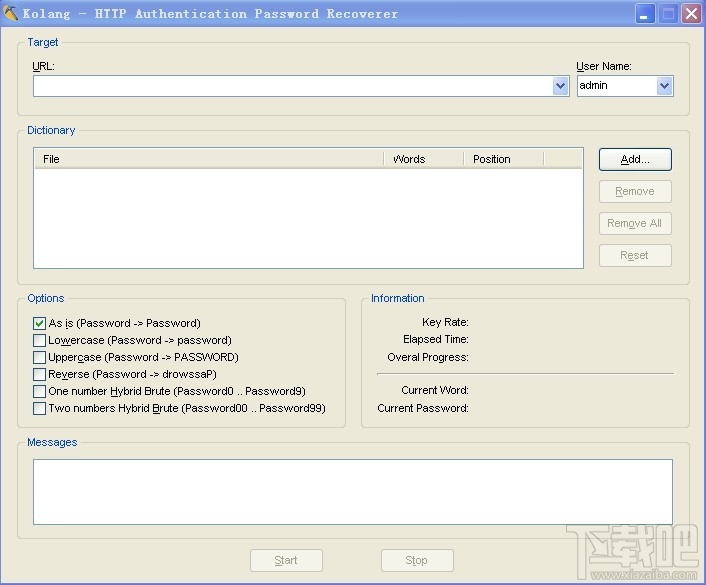Click the admin User Name field
Image resolution: width=706 pixels, height=585 pixels.
point(617,86)
